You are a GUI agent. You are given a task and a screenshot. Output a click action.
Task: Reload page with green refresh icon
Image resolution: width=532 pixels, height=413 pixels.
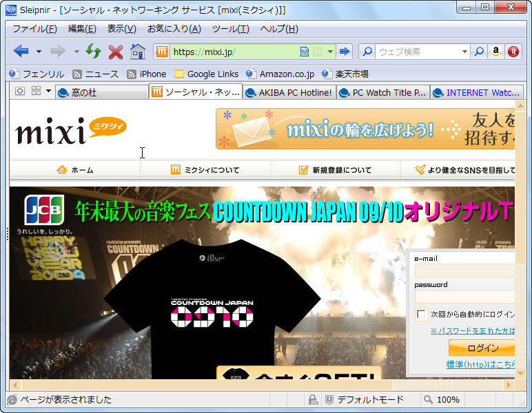coord(93,52)
